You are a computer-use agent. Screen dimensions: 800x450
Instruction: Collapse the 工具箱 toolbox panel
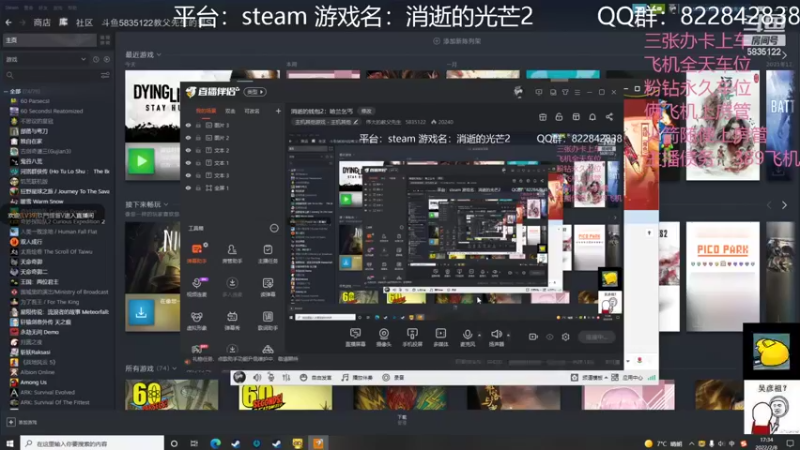(x=274, y=228)
